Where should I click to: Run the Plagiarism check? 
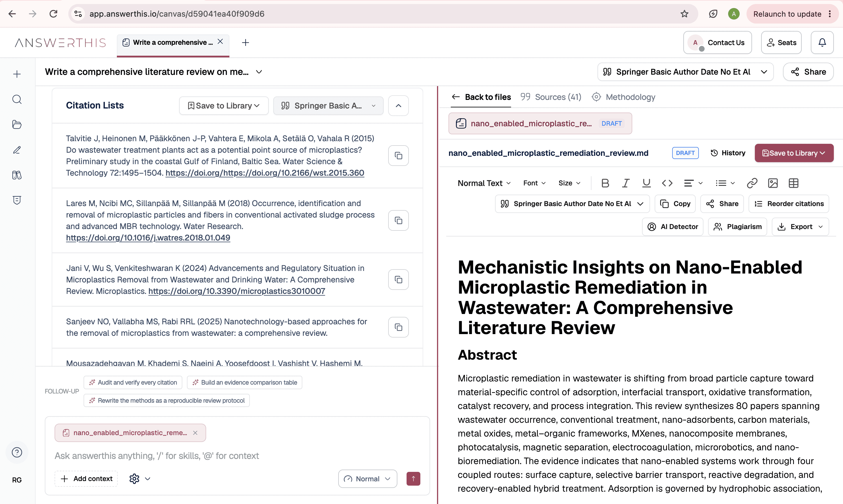(x=737, y=226)
